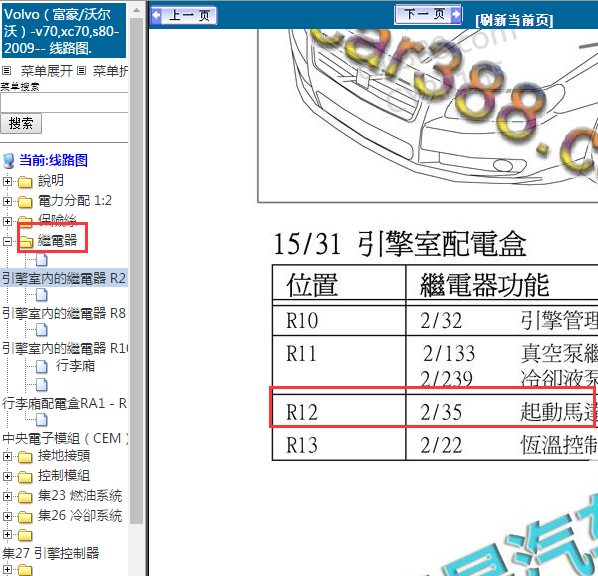
Task: Click page icon above 引擎室內的繼電器 R2
Action: 42,260
